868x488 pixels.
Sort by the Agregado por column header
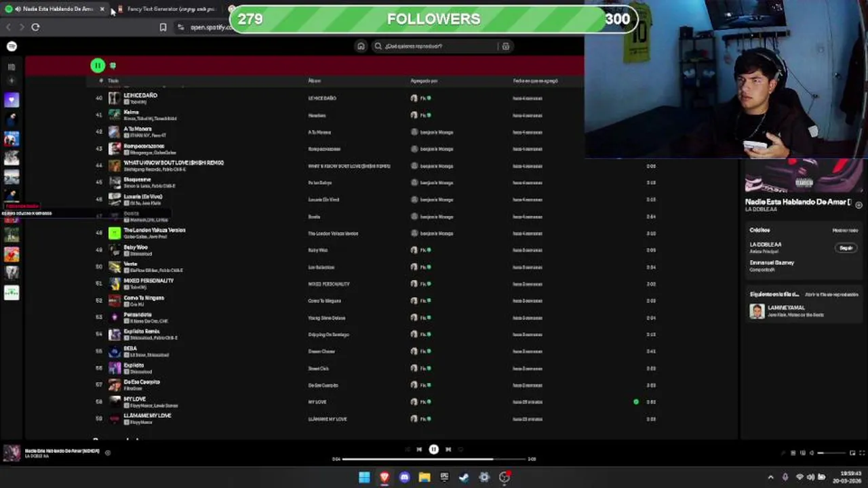point(424,81)
